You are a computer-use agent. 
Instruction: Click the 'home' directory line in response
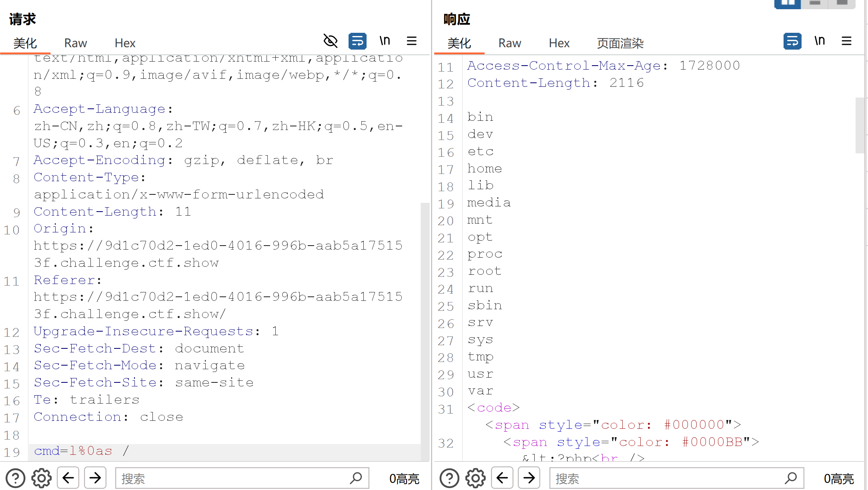[x=485, y=168]
